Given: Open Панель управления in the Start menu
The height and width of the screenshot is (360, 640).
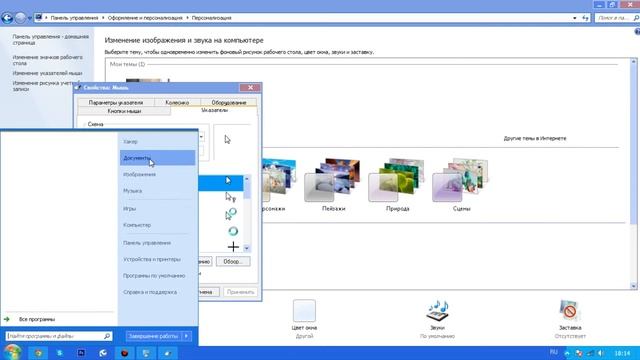Looking at the screenshot, I should pos(147,243).
